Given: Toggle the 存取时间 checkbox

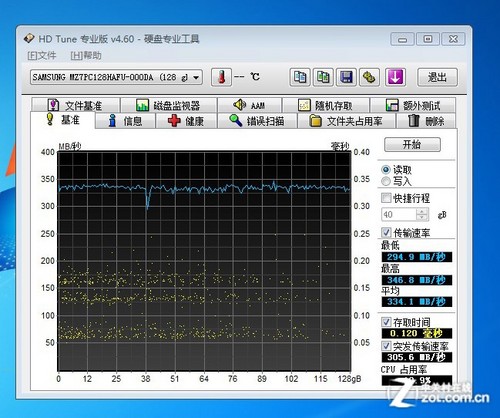Looking at the screenshot, I should pos(386,322).
